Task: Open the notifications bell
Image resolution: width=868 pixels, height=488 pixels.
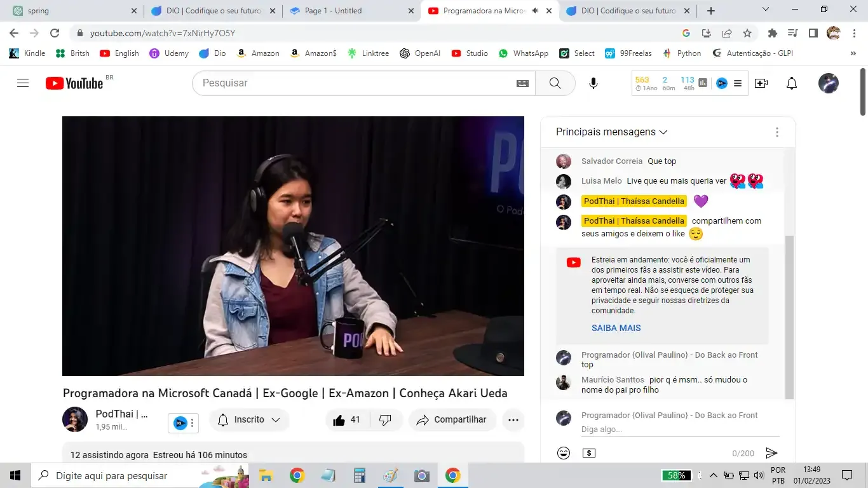Action: pos(791,83)
